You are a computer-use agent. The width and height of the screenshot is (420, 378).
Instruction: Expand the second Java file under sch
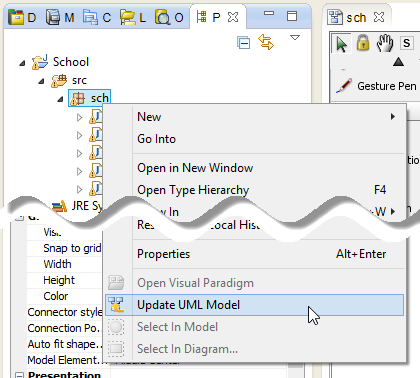(79, 135)
